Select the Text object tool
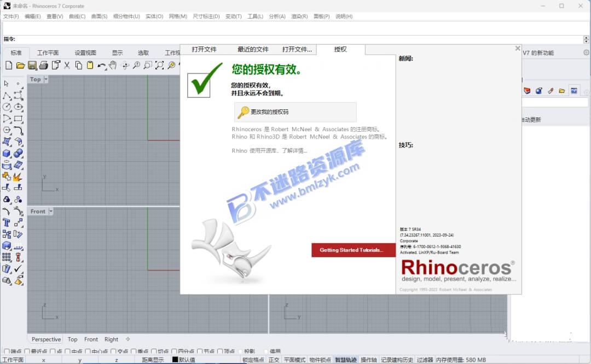 [x=7, y=222]
